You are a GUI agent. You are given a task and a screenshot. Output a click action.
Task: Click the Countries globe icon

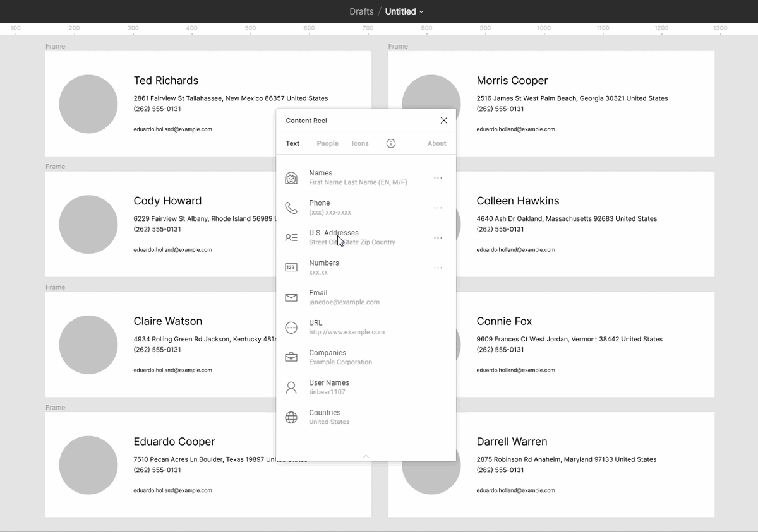(x=291, y=417)
